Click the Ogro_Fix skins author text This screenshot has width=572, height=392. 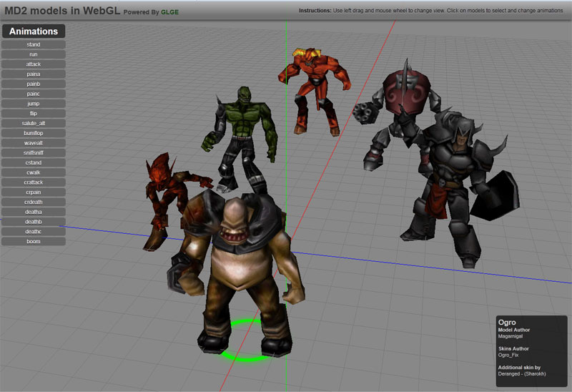pyautogui.click(x=508, y=355)
